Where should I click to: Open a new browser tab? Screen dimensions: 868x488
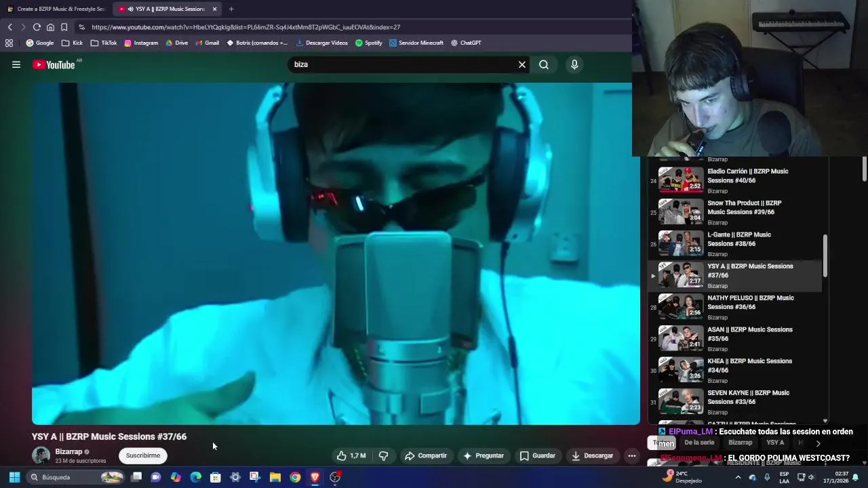pyautogui.click(x=231, y=9)
